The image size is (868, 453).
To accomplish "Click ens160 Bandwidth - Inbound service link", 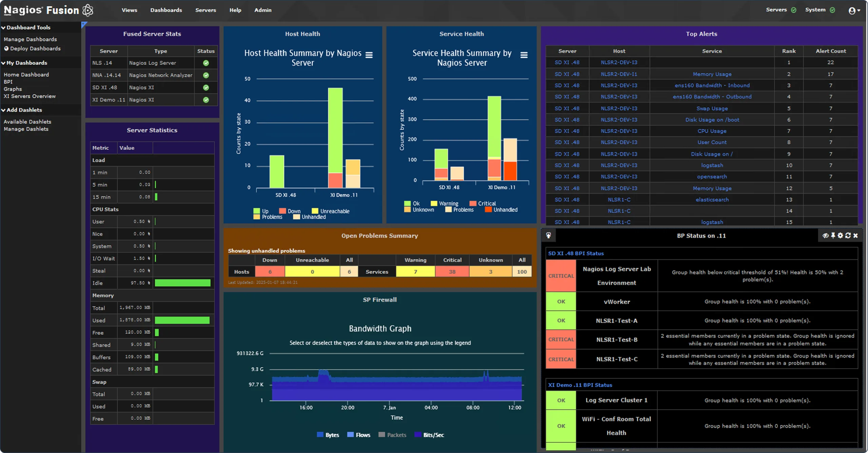I will [712, 86].
